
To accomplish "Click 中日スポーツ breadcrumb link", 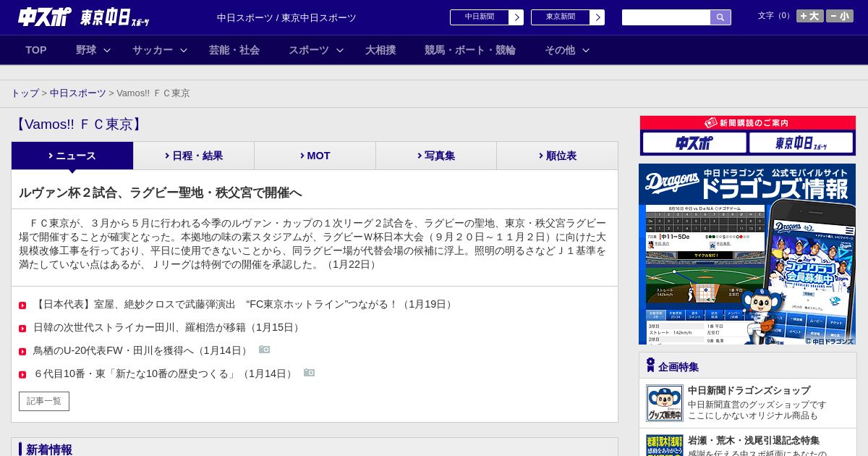I will click(78, 93).
